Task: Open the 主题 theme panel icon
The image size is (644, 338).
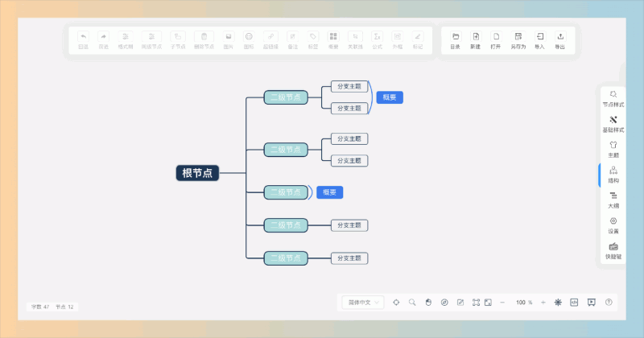Action: pyautogui.click(x=613, y=150)
